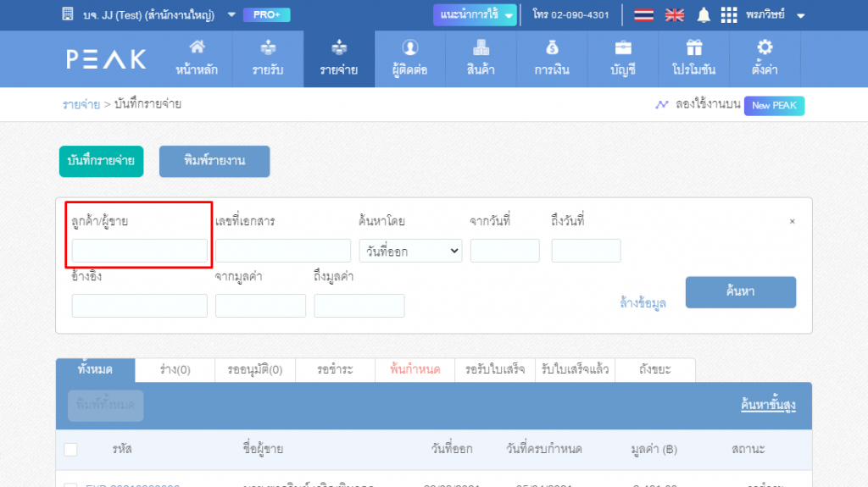Focus the เลขที่เอกสาร input field
The height and width of the screenshot is (487, 868).
pos(283,251)
